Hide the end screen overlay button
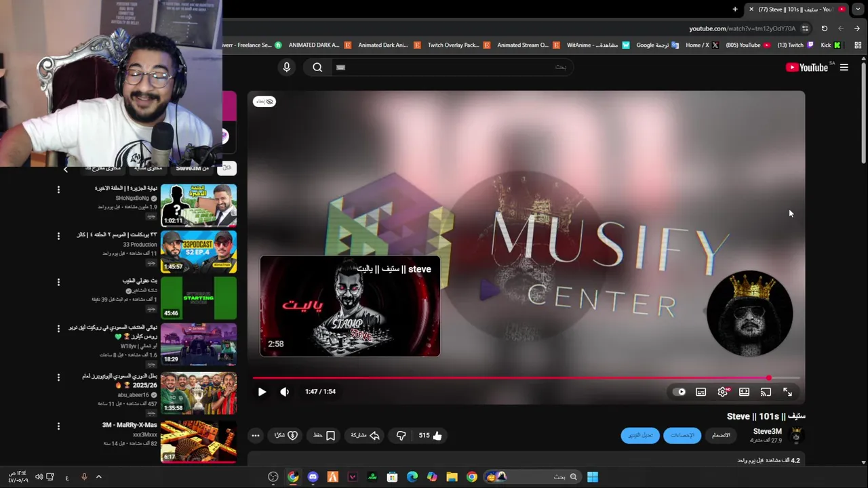868x488 pixels. [264, 102]
